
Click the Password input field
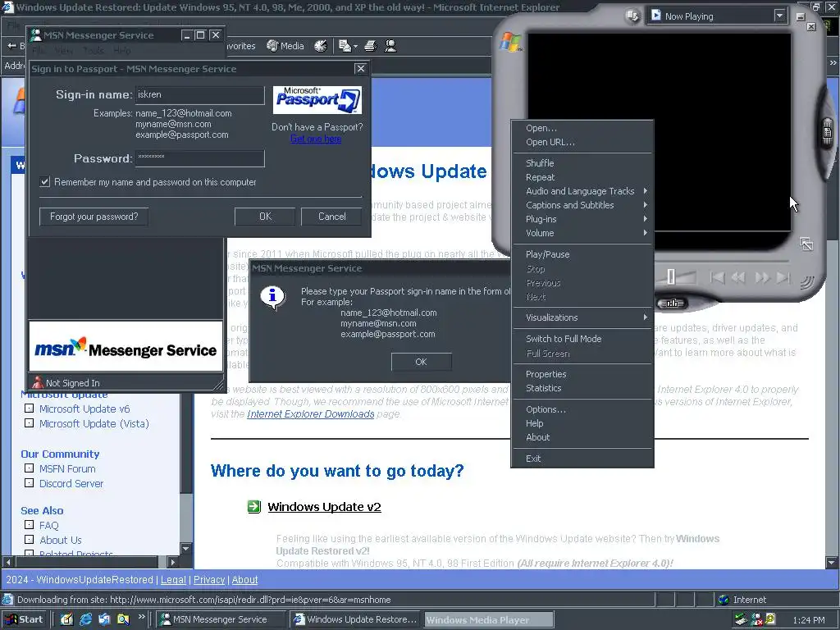pyautogui.click(x=200, y=158)
